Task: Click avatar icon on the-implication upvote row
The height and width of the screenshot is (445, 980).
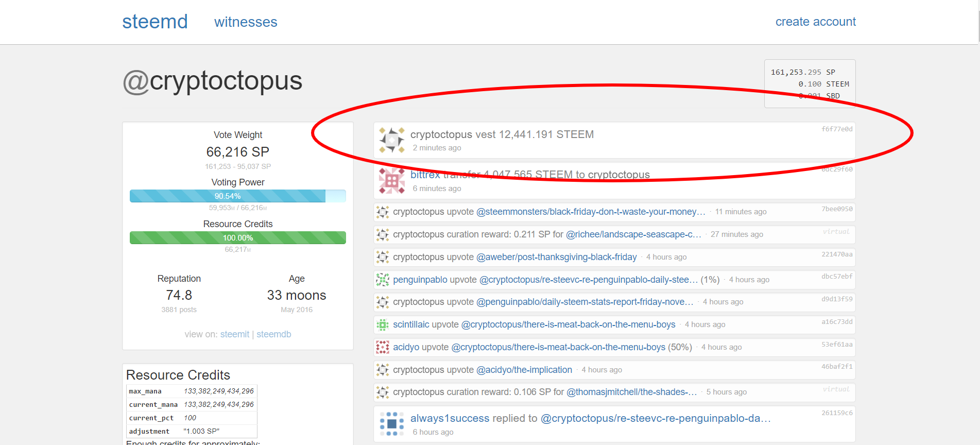Action: coord(383,370)
